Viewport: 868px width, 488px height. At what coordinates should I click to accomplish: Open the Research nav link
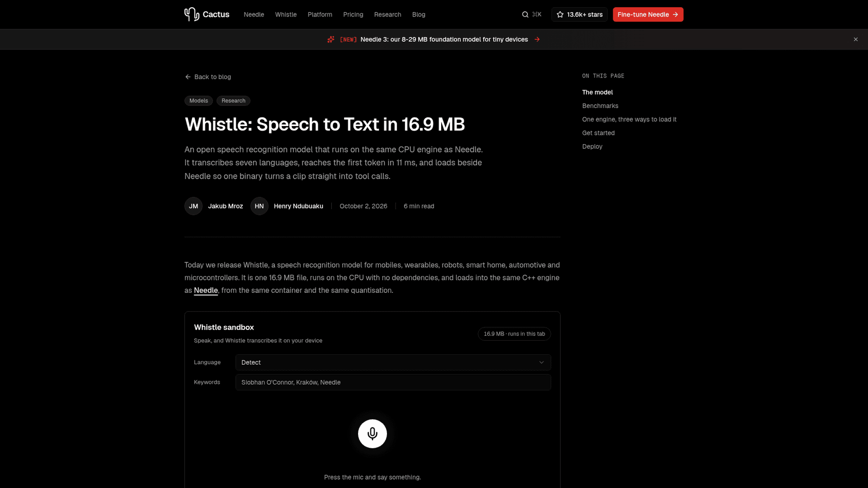(388, 14)
